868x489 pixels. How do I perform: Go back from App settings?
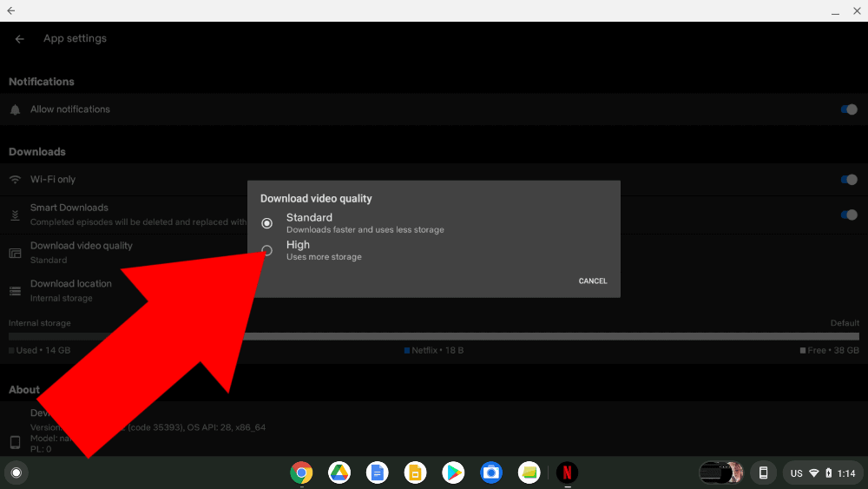point(19,39)
